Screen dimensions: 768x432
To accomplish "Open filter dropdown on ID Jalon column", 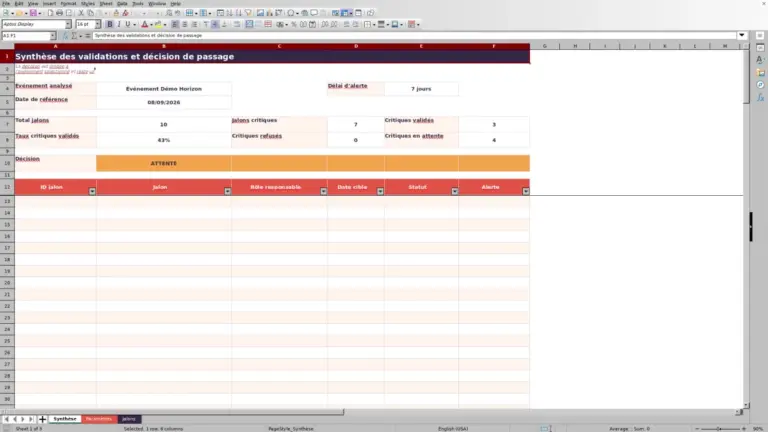I will [x=92, y=191].
